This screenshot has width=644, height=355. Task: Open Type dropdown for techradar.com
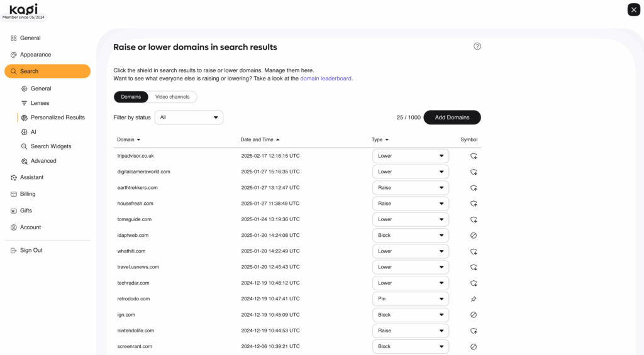click(410, 283)
